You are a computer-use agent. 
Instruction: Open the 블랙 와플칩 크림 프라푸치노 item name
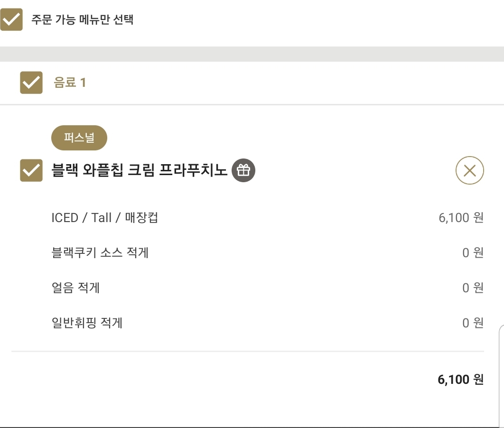tap(139, 170)
